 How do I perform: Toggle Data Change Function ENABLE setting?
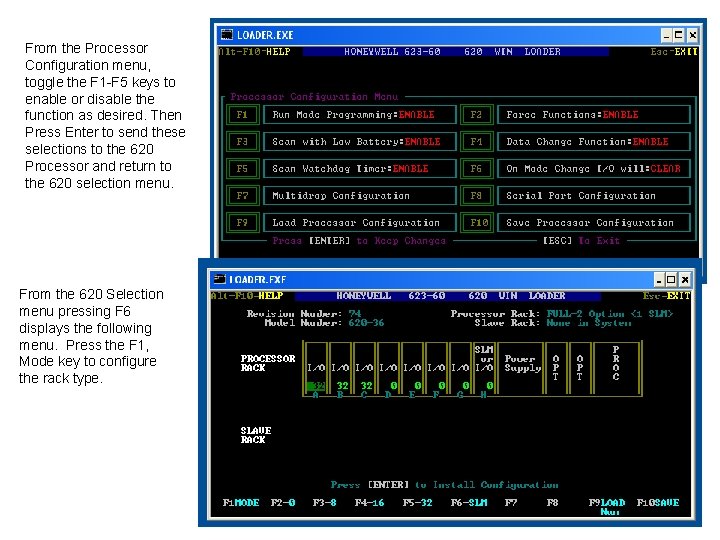594,141
